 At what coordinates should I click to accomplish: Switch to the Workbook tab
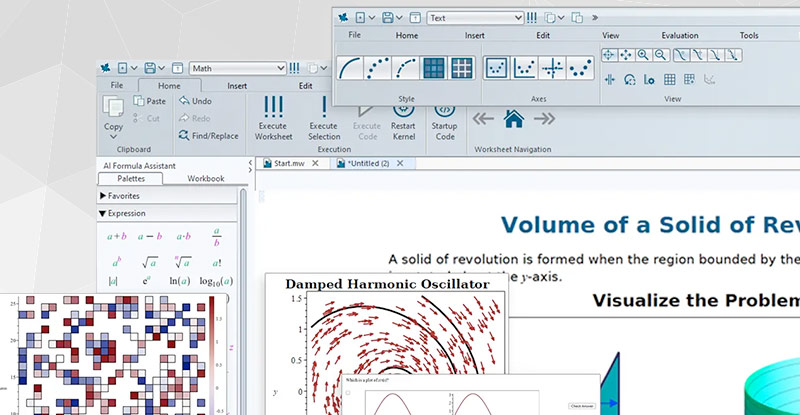[x=206, y=178]
